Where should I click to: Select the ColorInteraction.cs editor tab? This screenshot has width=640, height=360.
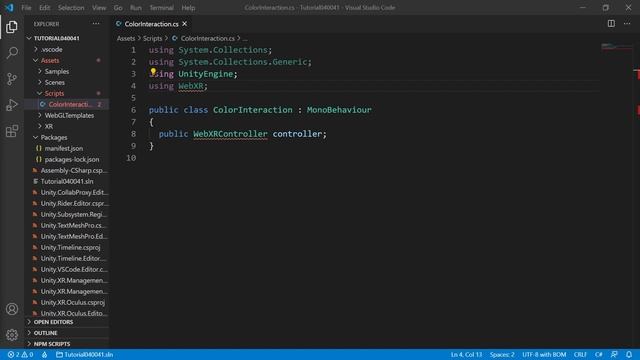click(151, 24)
